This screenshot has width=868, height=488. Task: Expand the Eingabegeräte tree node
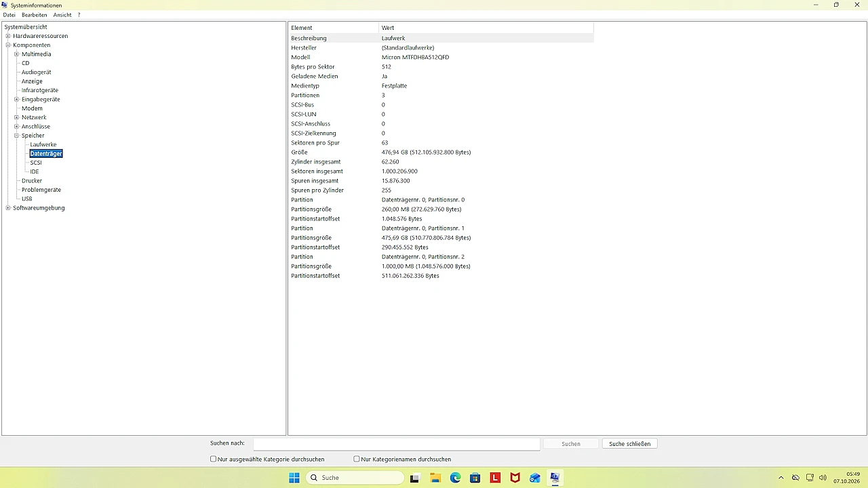[17, 100]
